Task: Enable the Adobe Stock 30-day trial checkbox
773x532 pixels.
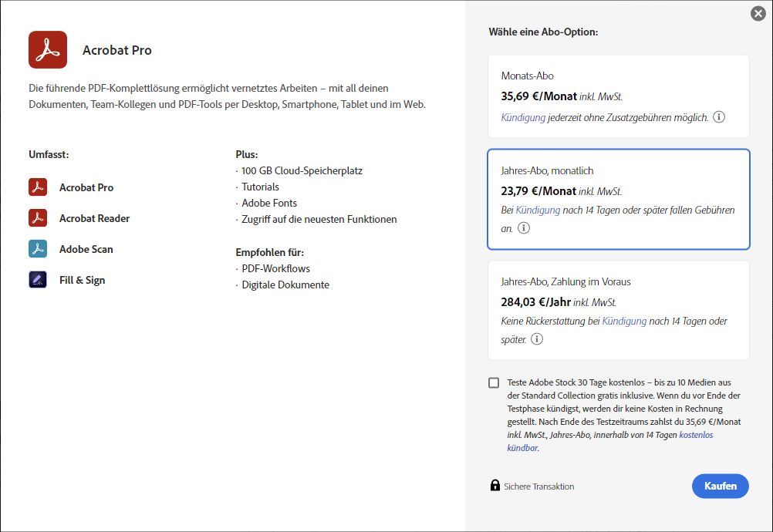Action: [x=494, y=383]
